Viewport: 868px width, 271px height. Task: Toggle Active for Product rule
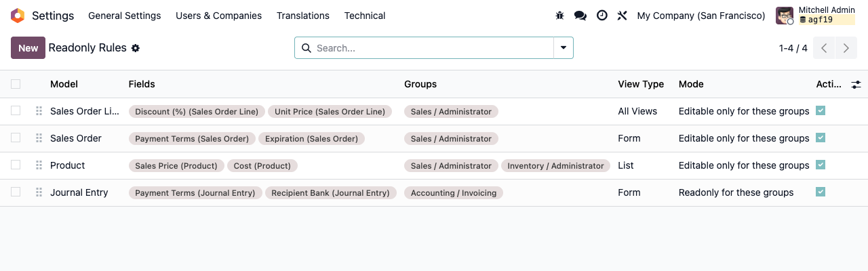[x=821, y=165]
